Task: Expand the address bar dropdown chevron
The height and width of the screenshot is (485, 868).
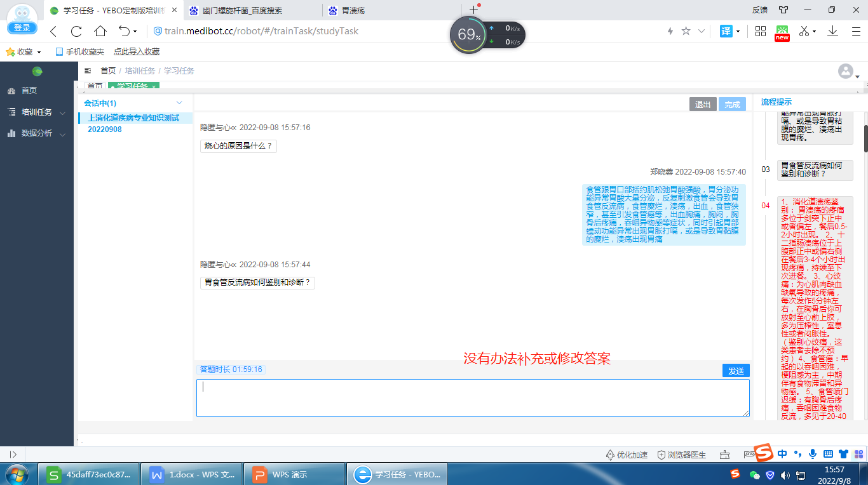Action: tap(702, 31)
